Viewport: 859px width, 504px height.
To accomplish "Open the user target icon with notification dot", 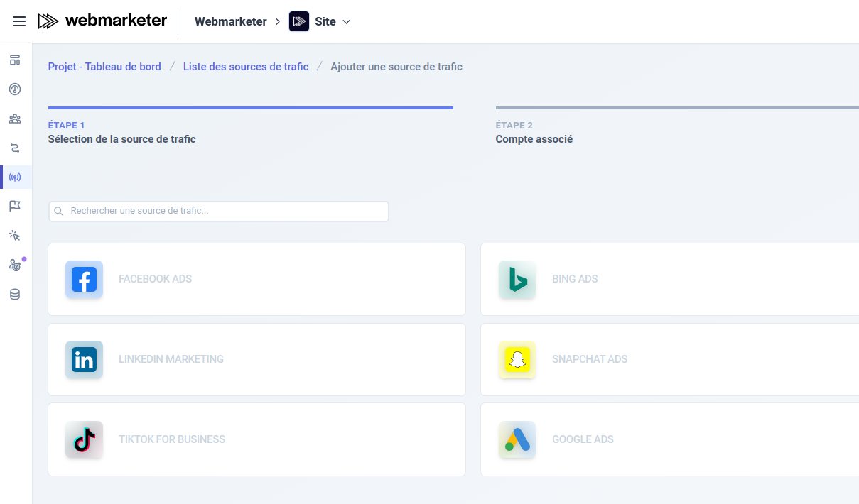I will click(15, 265).
